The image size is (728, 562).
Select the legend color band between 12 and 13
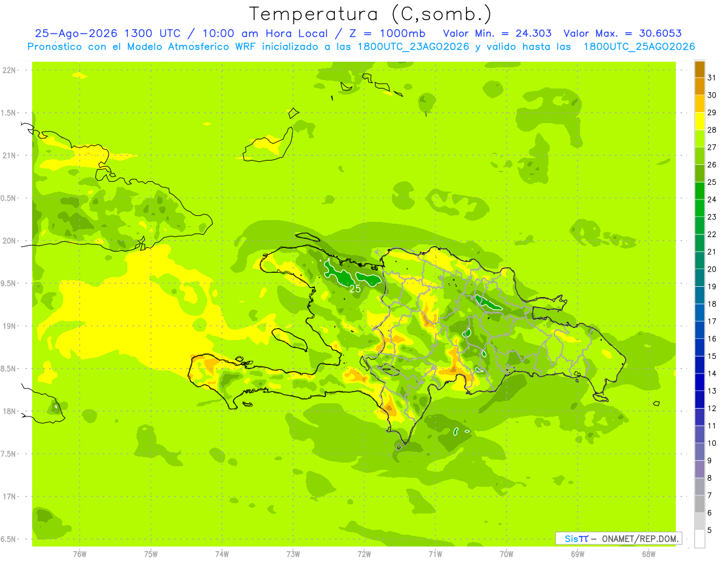pyautogui.click(x=699, y=399)
